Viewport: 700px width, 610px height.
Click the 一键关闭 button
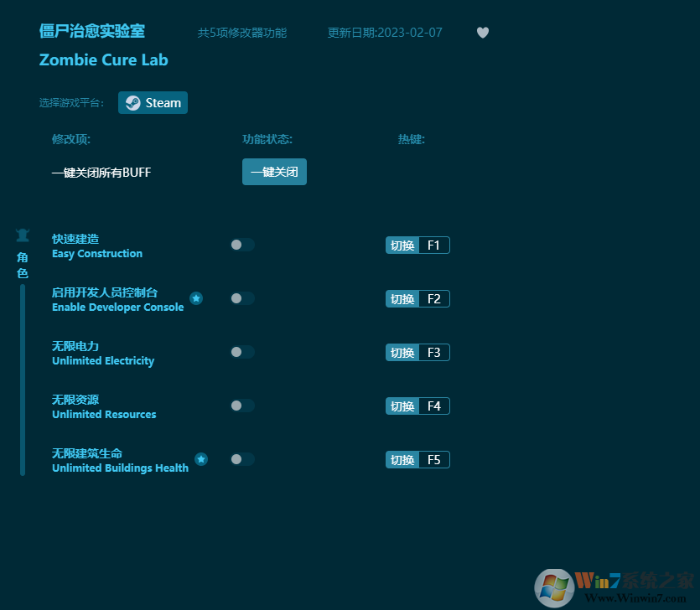tap(275, 172)
